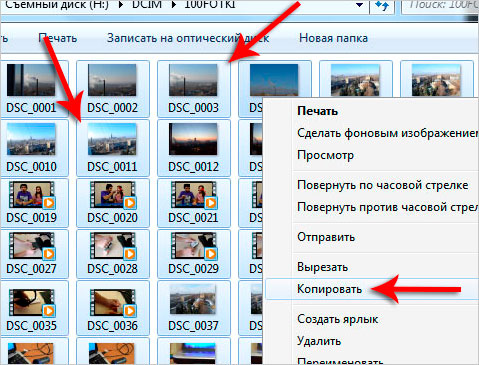This screenshot has height=365, width=479.
Task: Select the DSC_0011 photo thumbnail
Action: click(112, 139)
